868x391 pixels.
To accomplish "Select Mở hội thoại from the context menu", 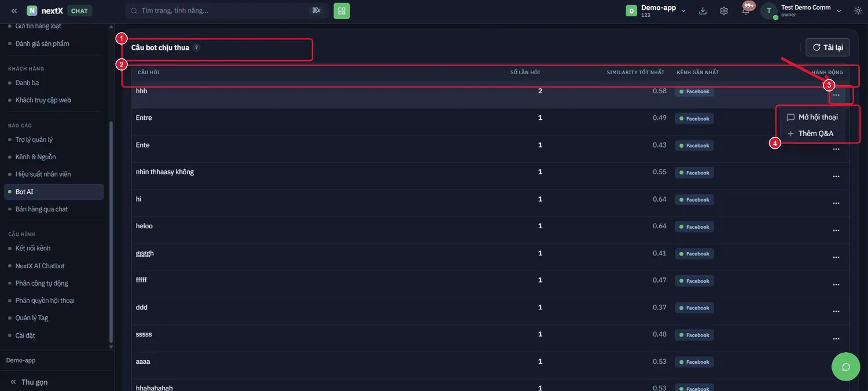I will pyautogui.click(x=812, y=117).
